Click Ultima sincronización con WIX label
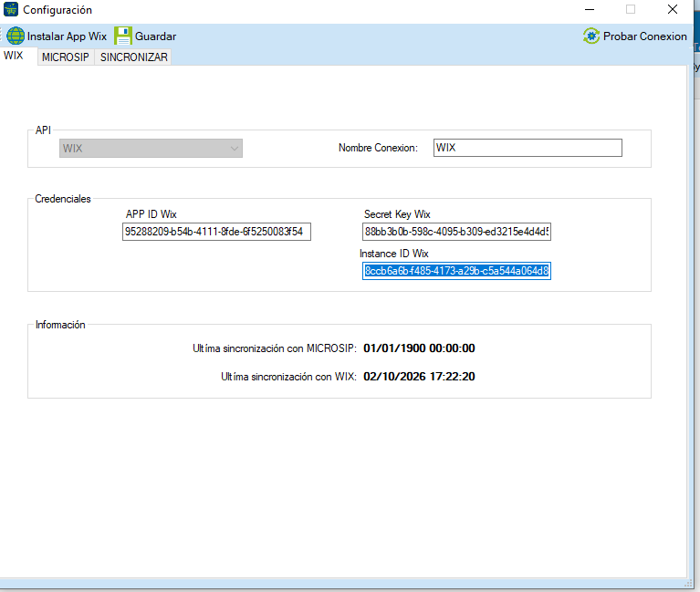Screen dimensions: 700x592 288,377
